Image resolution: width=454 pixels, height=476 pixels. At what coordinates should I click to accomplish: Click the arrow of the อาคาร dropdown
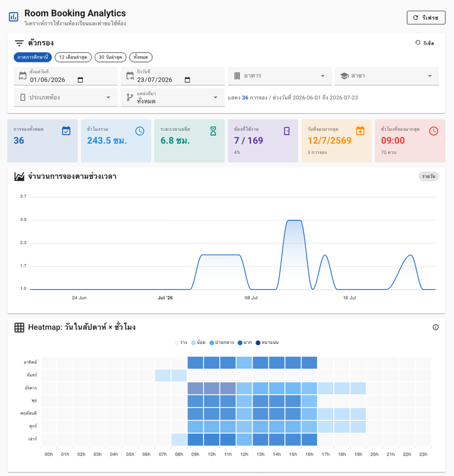point(323,76)
